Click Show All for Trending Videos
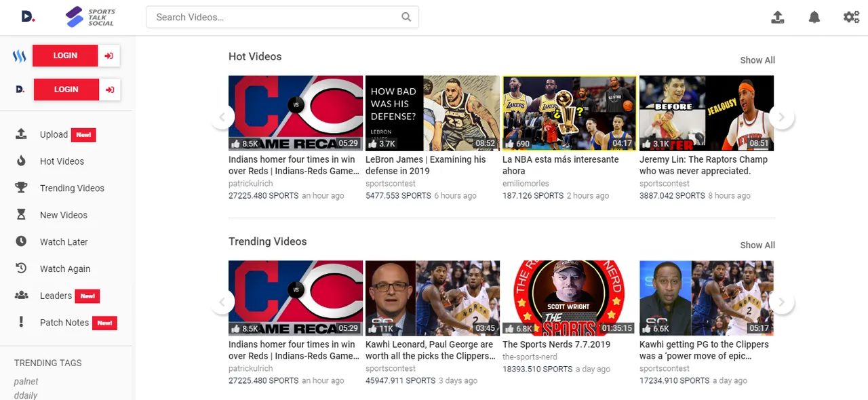The width and height of the screenshot is (868, 400). click(x=757, y=245)
